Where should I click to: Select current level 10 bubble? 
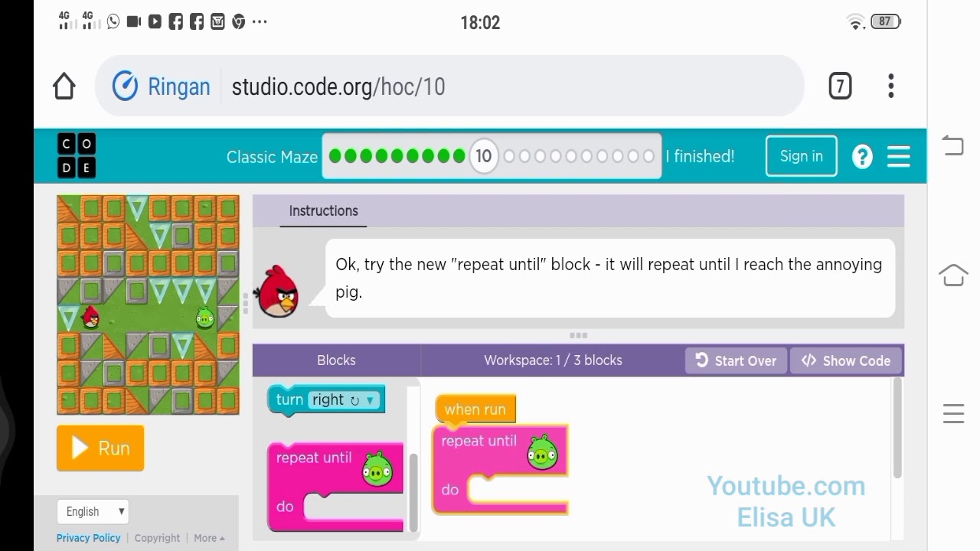483,156
